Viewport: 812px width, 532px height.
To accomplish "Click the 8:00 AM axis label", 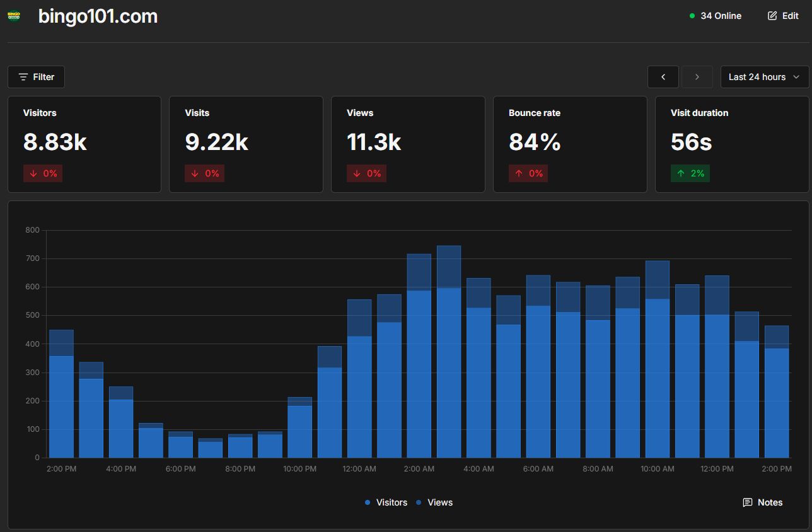I will [x=598, y=469].
